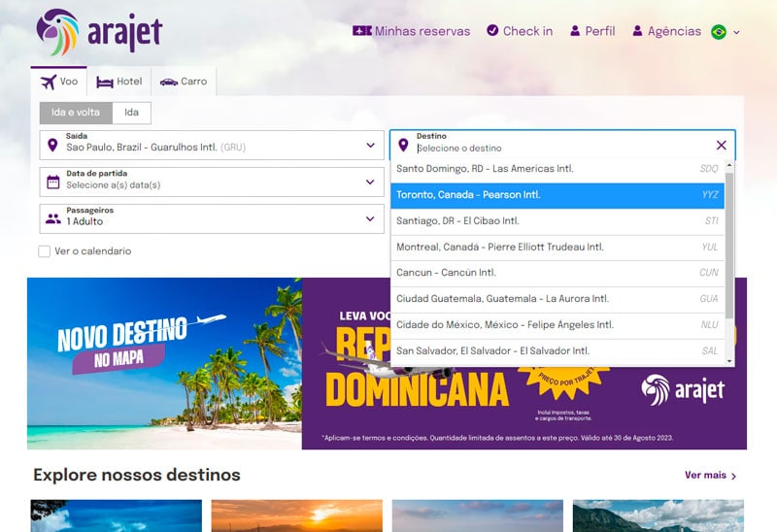777x532 pixels.
Task: Click the Check in checkmark icon
Action: point(492,31)
